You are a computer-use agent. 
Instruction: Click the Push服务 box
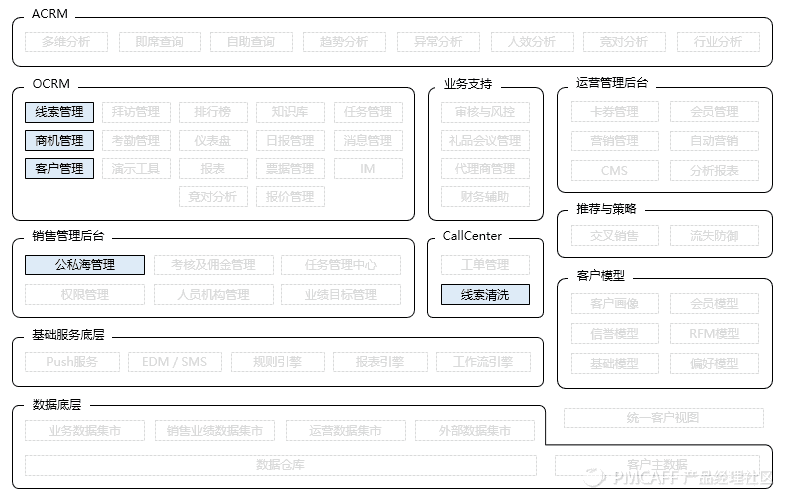tap(73, 362)
